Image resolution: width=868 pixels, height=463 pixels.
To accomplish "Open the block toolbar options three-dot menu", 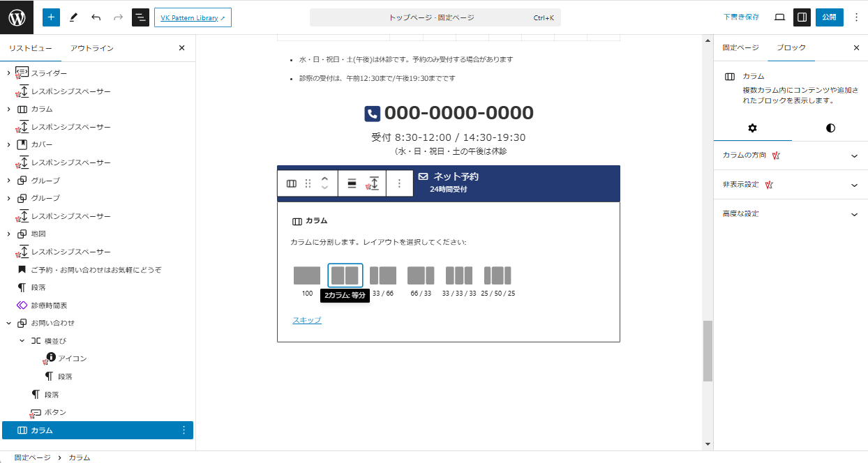I will pos(399,183).
